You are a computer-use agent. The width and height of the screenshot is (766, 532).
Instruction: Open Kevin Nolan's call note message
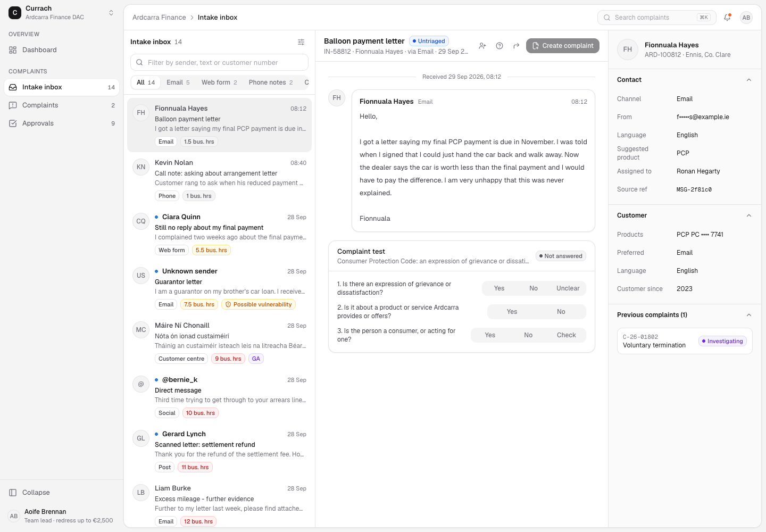tap(219, 179)
